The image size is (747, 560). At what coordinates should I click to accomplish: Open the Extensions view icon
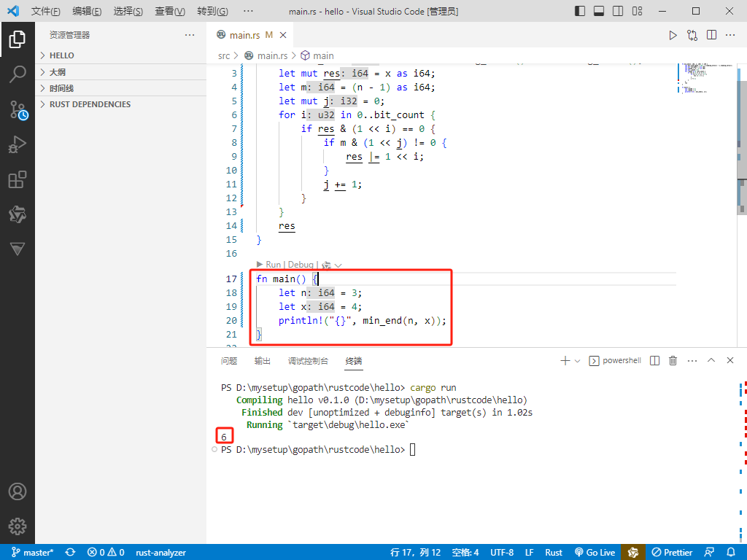point(18,179)
